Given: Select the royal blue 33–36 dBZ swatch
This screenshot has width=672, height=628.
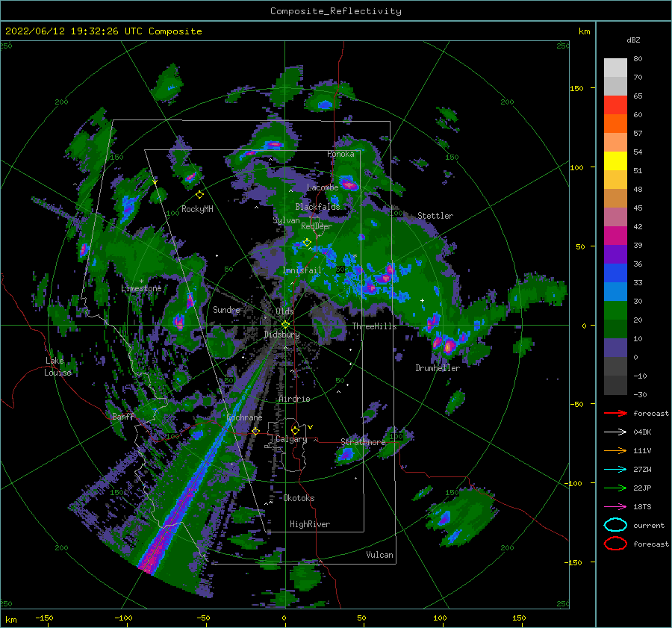Looking at the screenshot, I should point(615,273).
